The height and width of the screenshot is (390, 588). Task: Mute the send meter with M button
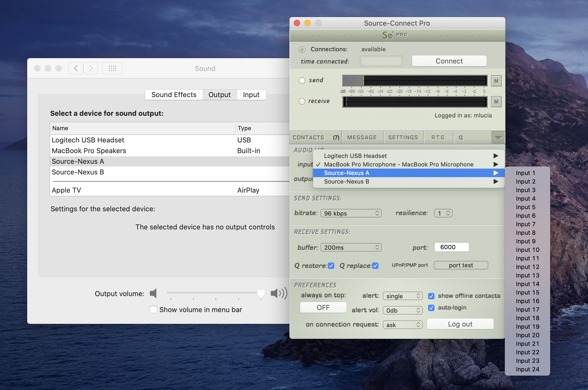coord(496,81)
